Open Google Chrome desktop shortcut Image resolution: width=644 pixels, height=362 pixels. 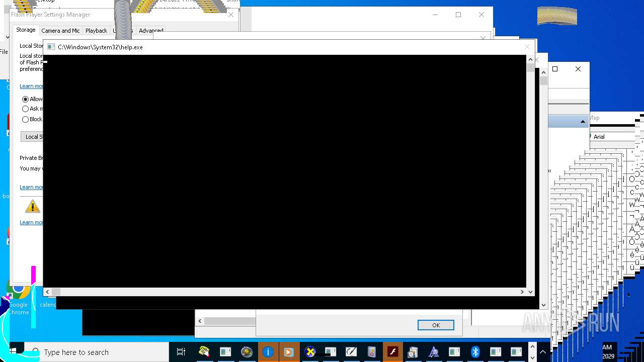pyautogui.click(x=18, y=299)
